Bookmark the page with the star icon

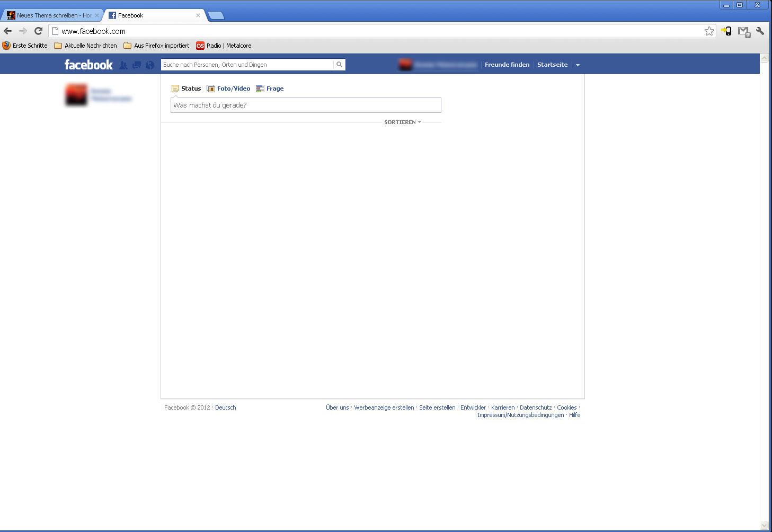point(709,31)
